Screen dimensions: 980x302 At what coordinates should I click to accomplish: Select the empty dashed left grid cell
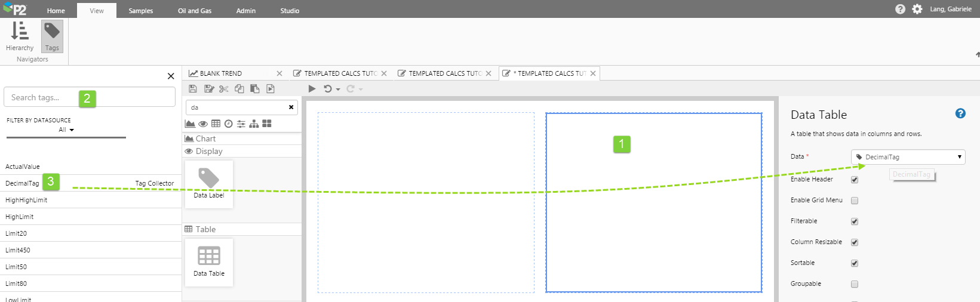[x=426, y=202]
